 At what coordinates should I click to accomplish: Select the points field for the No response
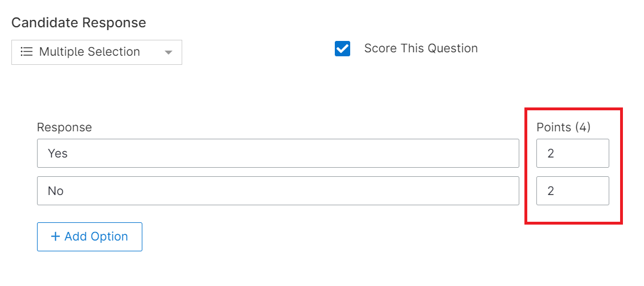[x=572, y=190]
